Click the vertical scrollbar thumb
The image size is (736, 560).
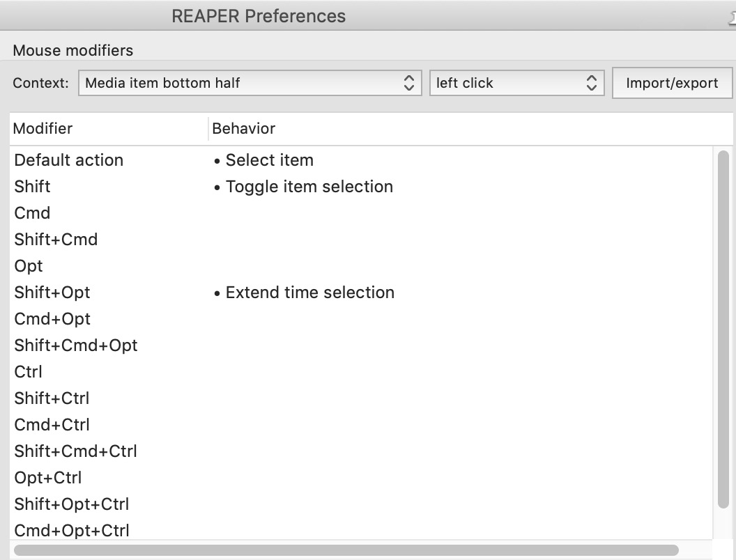[723, 329]
